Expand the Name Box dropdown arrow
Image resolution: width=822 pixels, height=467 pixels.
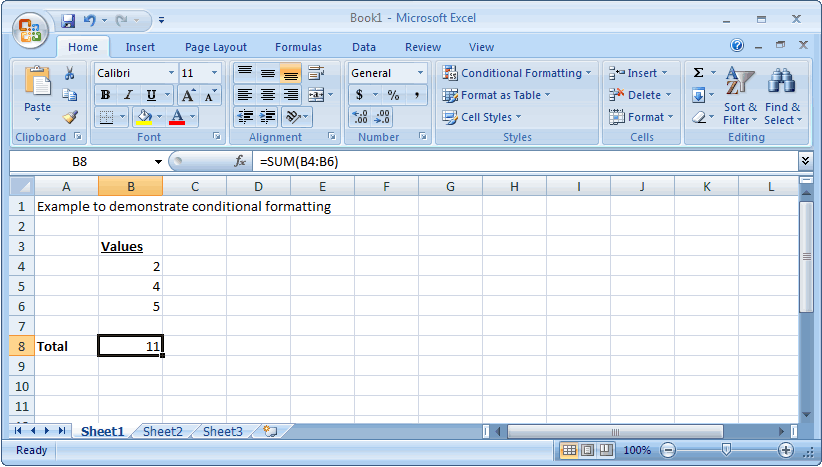158,161
